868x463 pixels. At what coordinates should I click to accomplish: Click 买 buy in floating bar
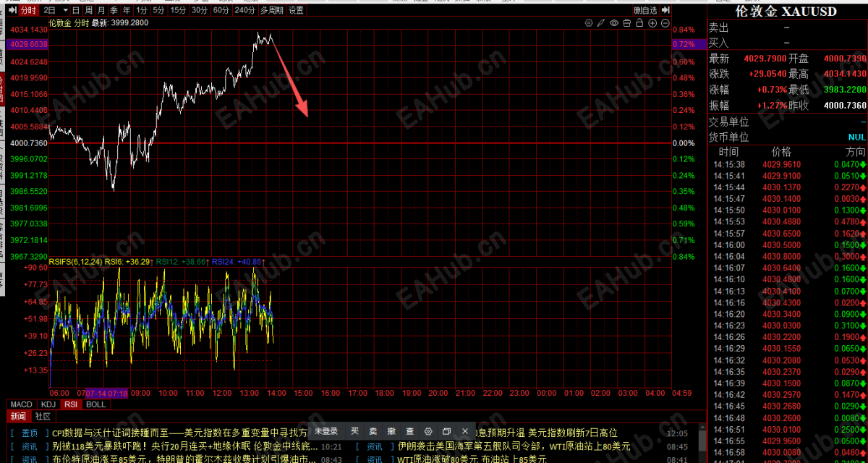355,431
